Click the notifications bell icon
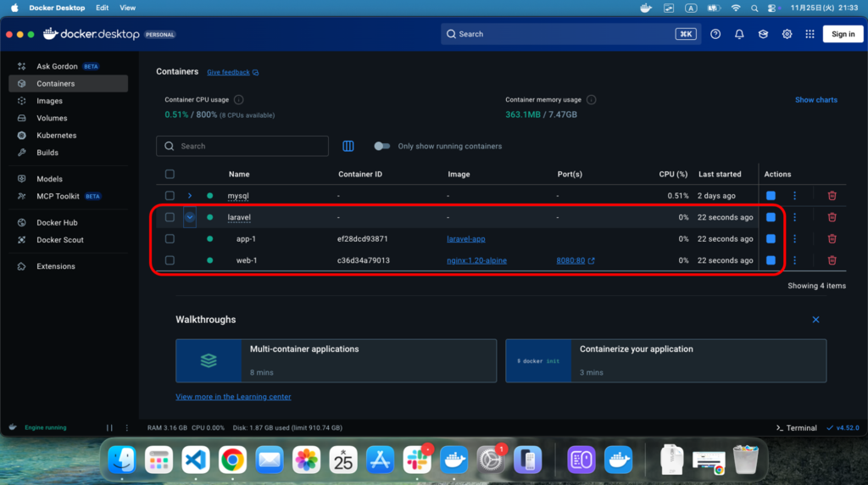Viewport: 868px width, 485px height. pos(739,34)
